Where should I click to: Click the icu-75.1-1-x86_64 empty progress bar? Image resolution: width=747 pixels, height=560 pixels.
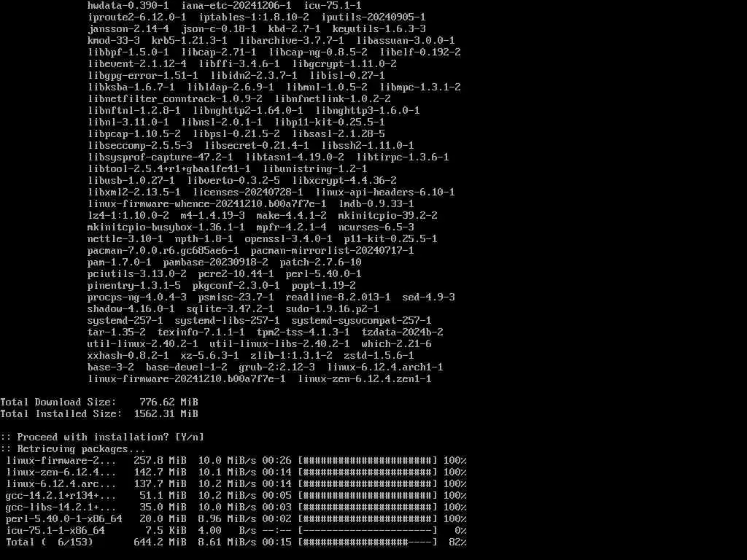click(368, 531)
